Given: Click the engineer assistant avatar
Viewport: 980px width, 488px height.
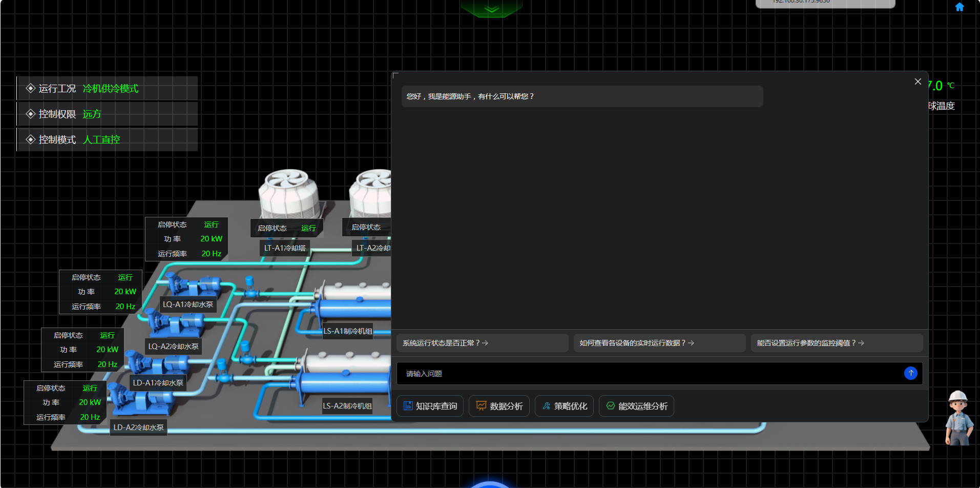Looking at the screenshot, I should click(958, 418).
